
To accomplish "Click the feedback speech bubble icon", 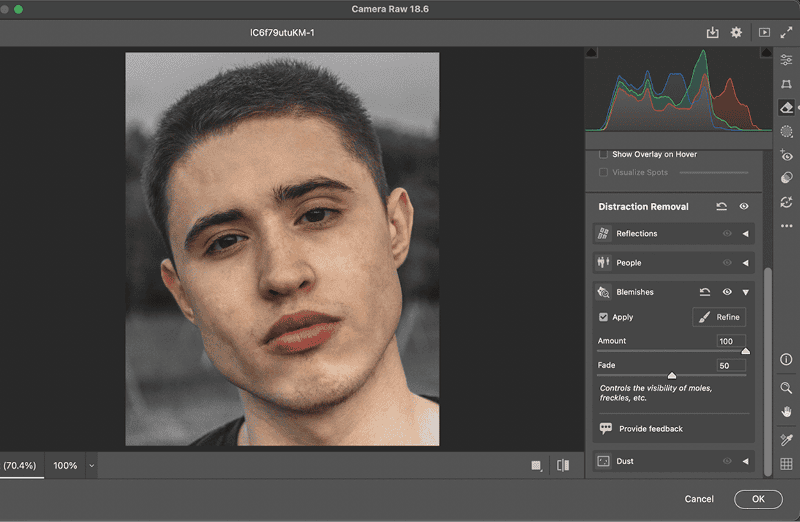I will pos(606,428).
